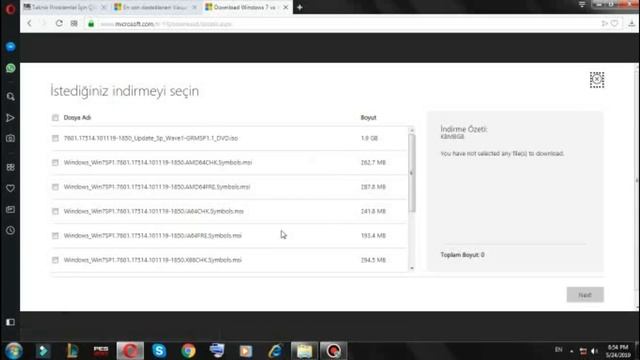Open the sidebar search icon
Image resolution: width=640 pixels, height=360 pixels.
tap(11, 97)
